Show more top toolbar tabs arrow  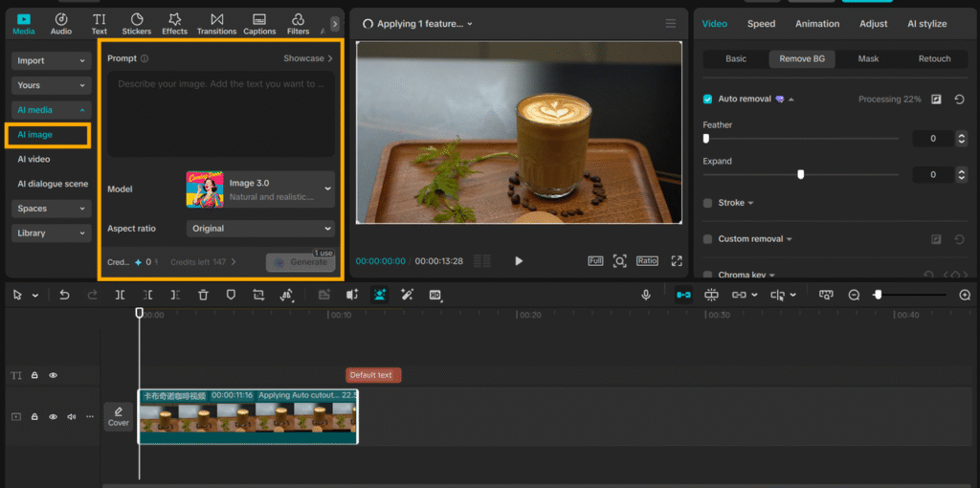pos(335,24)
